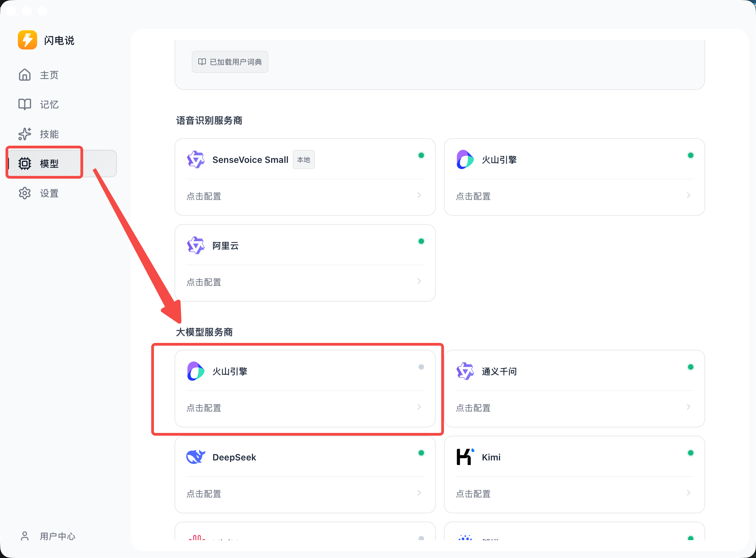The width and height of the screenshot is (756, 558).
Task: Click 阿里云 green status dot
Action: pos(421,241)
